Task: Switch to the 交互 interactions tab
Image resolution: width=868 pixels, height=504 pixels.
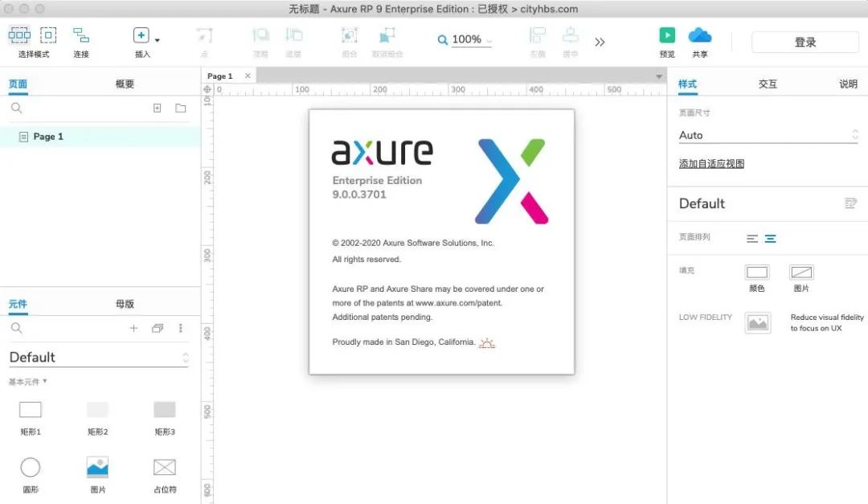Action: coord(768,84)
